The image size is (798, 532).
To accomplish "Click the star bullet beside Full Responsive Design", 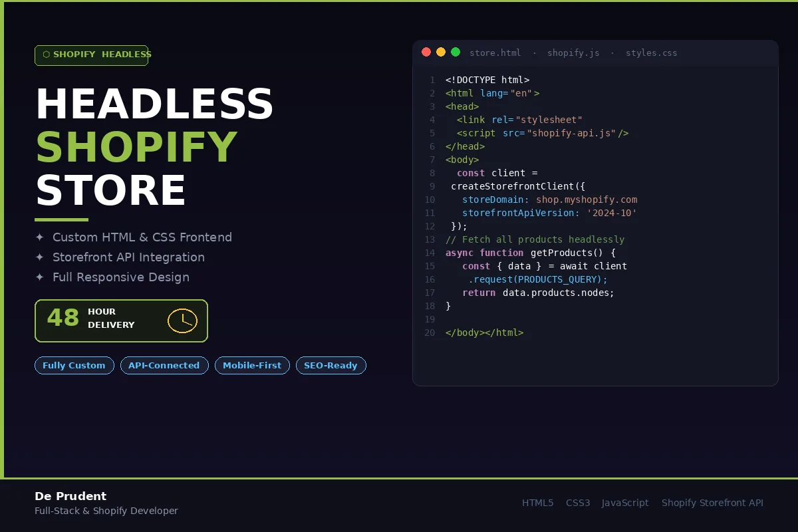I will pos(40,277).
